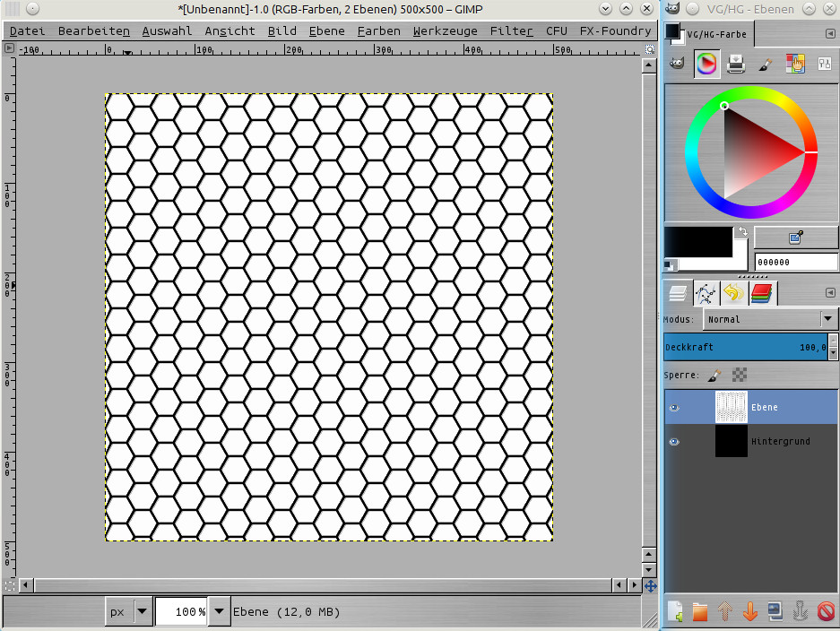840x631 pixels.
Task: Toggle lock pixels brush icon beside Sperre
Action: [x=714, y=376]
